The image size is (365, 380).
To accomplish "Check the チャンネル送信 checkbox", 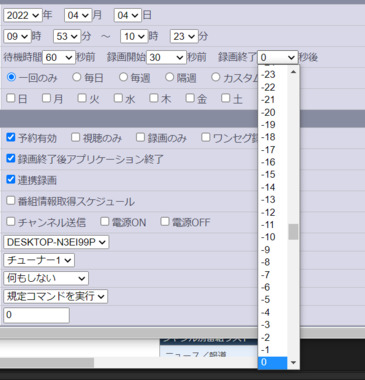I will (x=11, y=221).
